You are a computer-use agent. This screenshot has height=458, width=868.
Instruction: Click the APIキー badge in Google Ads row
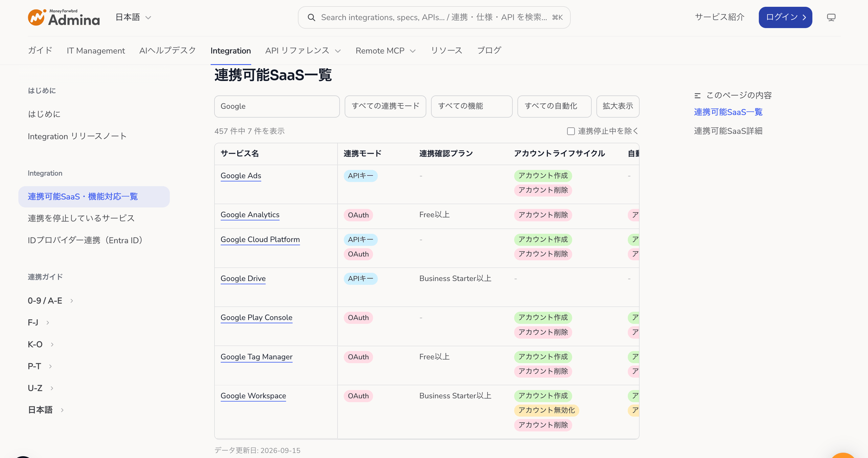click(361, 176)
